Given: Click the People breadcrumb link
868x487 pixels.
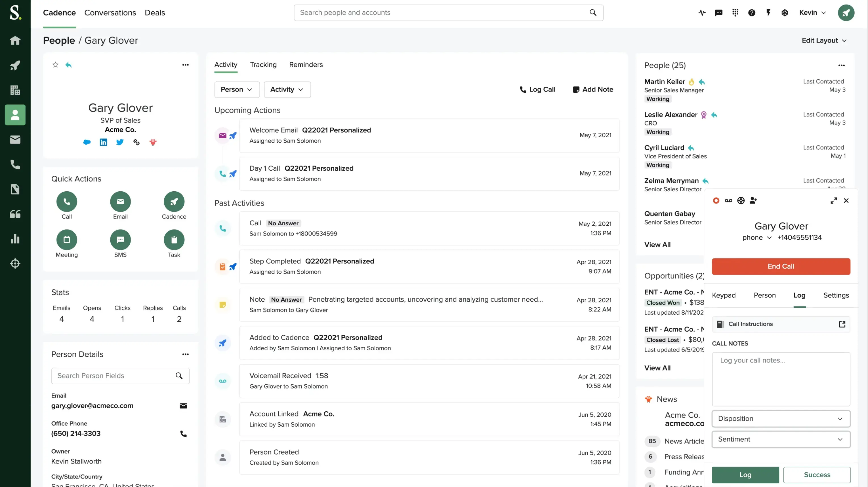Looking at the screenshot, I should click(x=59, y=40).
